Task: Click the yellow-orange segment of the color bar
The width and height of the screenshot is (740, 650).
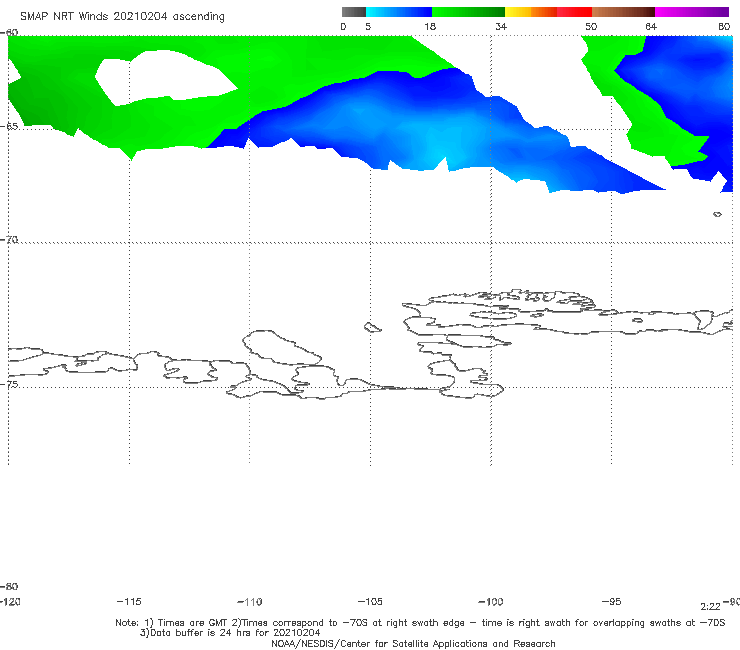Action: (531, 12)
